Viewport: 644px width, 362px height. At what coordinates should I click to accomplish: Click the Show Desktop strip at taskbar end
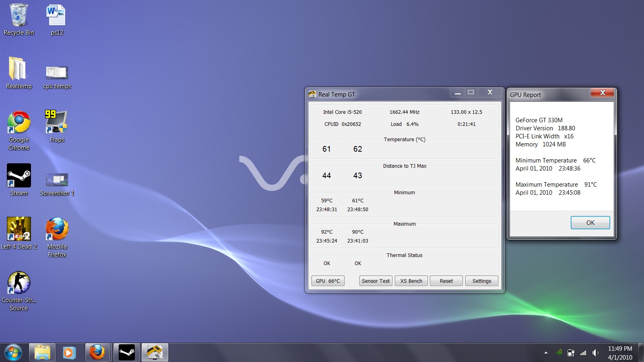tap(641, 353)
